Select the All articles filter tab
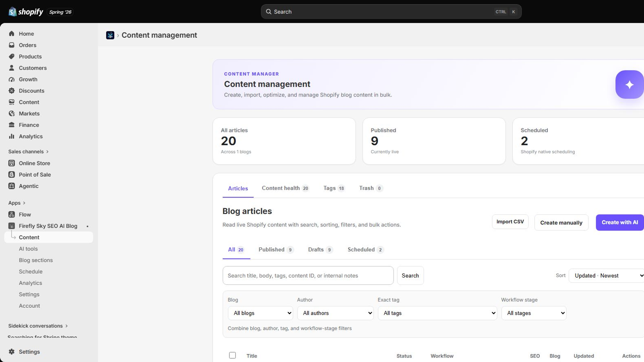Viewport: 644px width, 362px height. pos(236,250)
